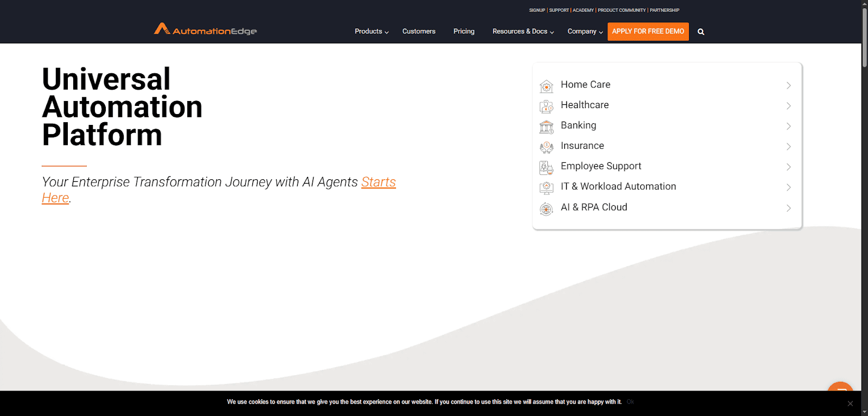Click the Healthcare icon
Image resolution: width=868 pixels, height=416 pixels.
pyautogui.click(x=546, y=106)
